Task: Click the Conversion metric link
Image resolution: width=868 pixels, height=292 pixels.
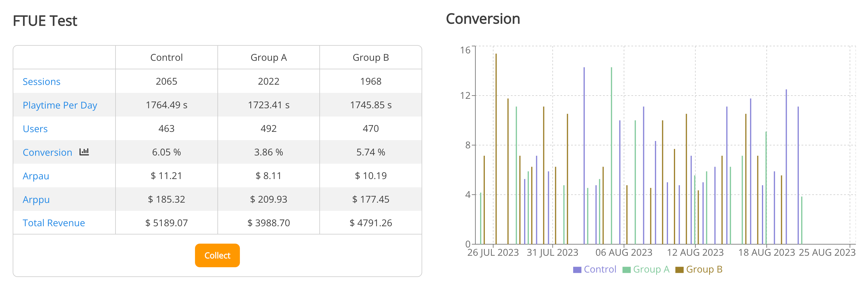Action: coord(47,152)
